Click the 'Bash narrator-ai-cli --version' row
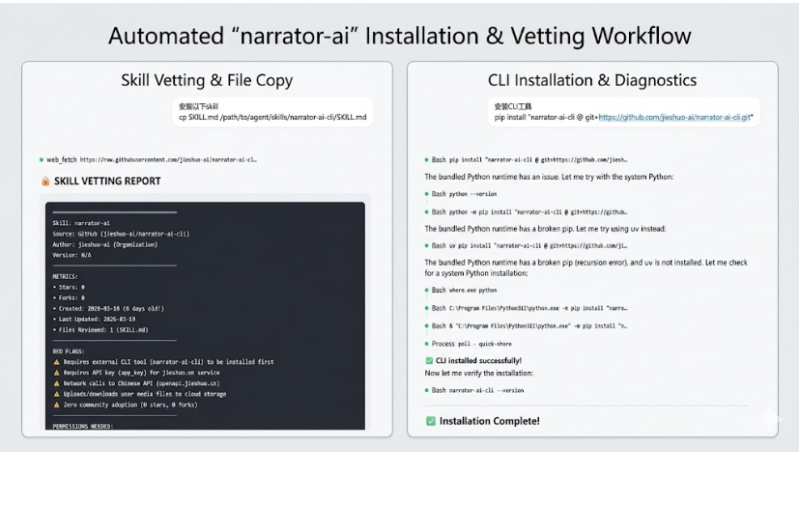Viewport: 799px width, 532px height. 474,390
